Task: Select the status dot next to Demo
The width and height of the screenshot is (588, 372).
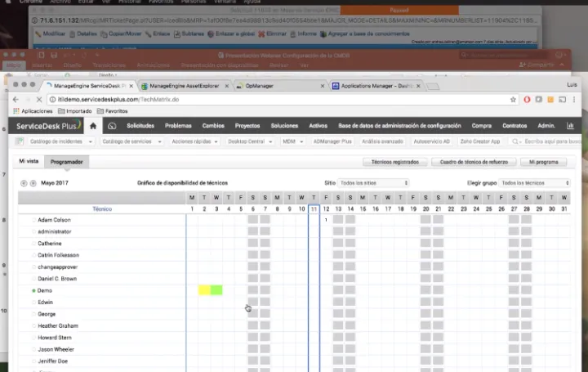Action: coord(33,290)
